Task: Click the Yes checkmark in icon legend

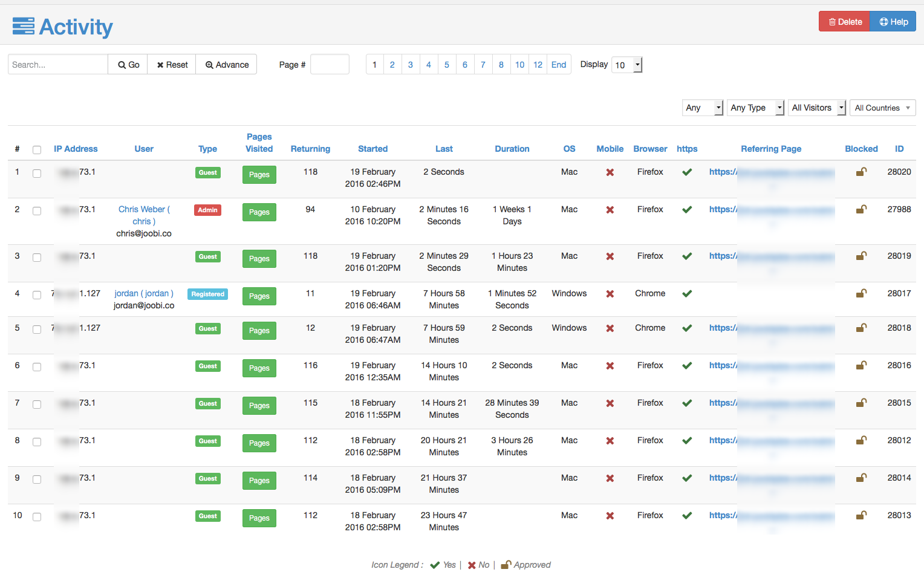Action: click(x=435, y=565)
